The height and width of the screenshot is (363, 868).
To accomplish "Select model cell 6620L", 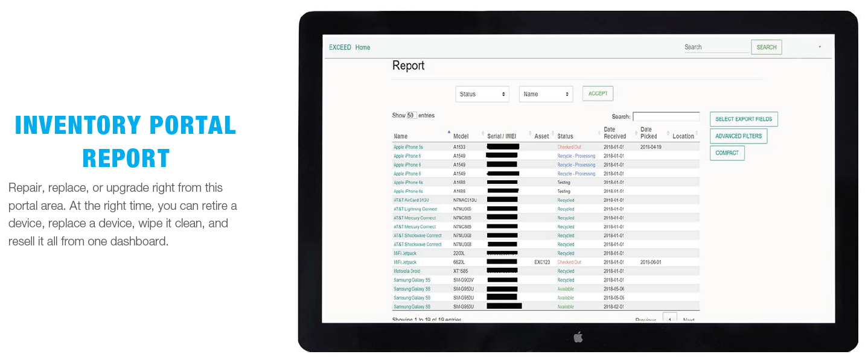I will (x=459, y=262).
